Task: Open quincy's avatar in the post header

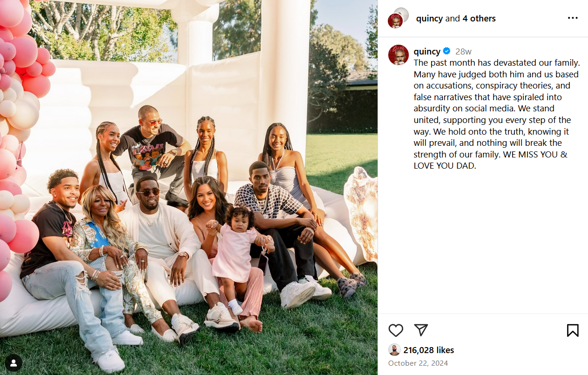Action: tap(395, 21)
